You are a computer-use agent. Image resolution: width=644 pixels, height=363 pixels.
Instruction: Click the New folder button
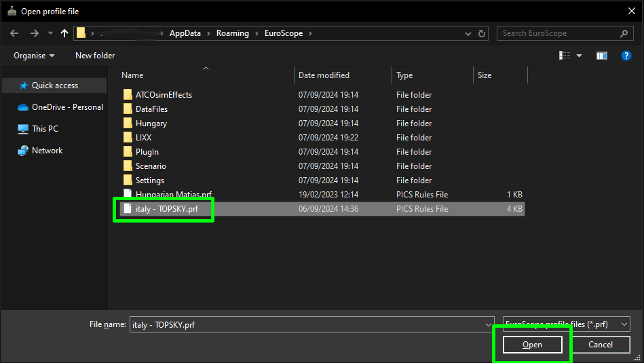tap(95, 56)
